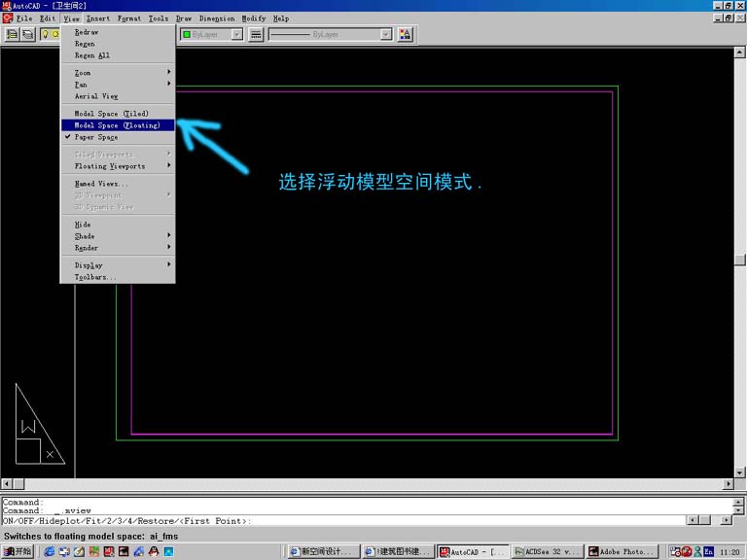Select Model Space (Floating) entry
This screenshot has width=747, height=560.
(x=118, y=125)
